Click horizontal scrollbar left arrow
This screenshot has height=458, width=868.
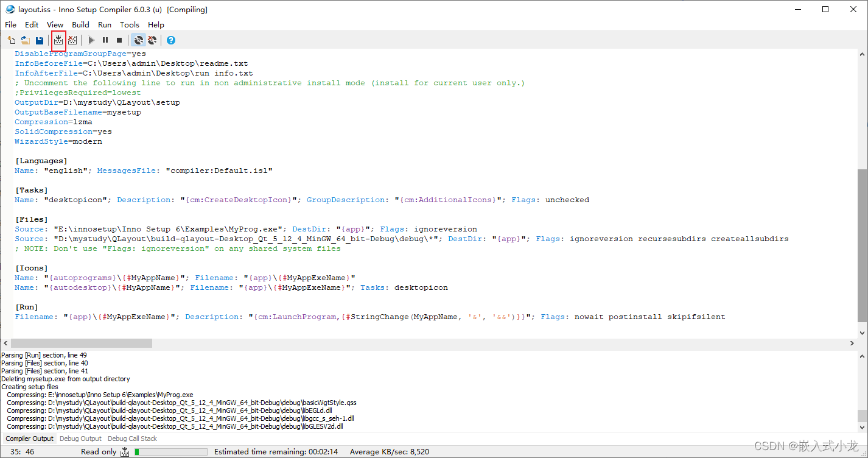(5, 343)
